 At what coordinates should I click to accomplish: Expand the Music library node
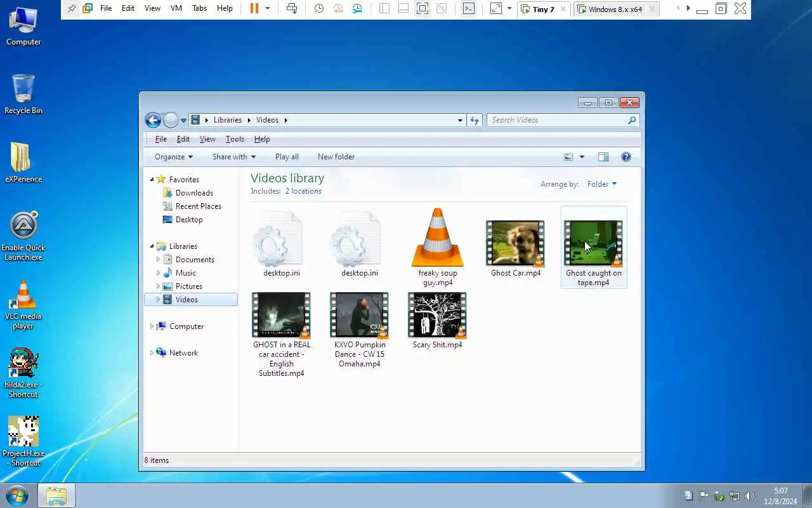click(x=158, y=273)
